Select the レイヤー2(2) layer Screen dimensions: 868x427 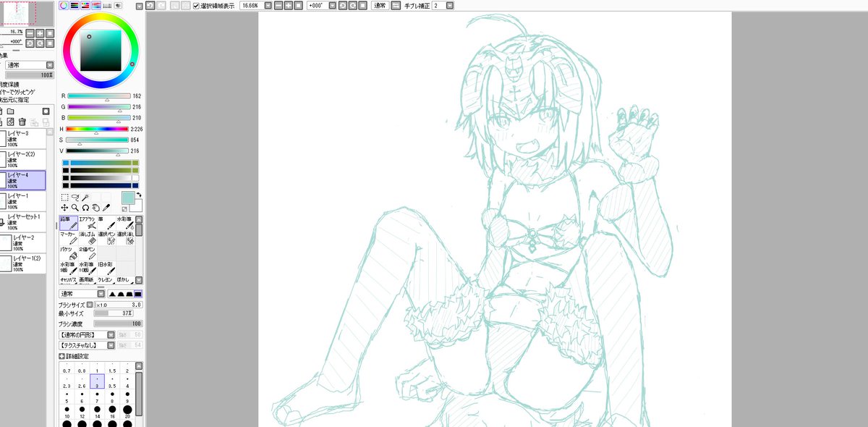(23, 159)
